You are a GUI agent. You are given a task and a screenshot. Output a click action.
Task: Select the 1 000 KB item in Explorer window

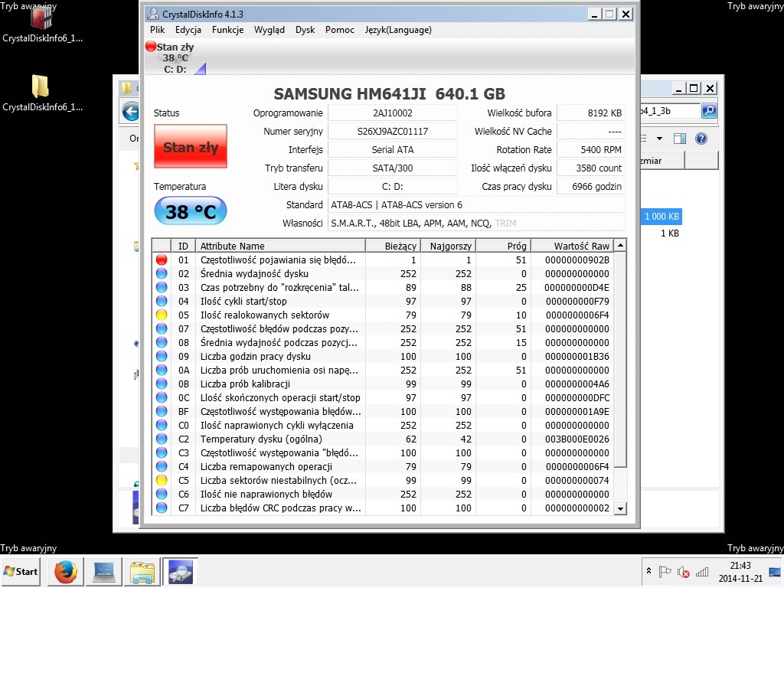661,217
